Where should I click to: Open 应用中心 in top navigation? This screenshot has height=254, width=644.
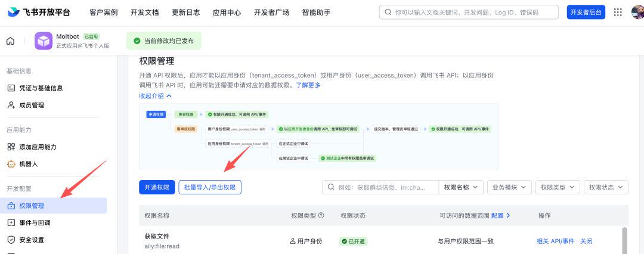point(227,13)
